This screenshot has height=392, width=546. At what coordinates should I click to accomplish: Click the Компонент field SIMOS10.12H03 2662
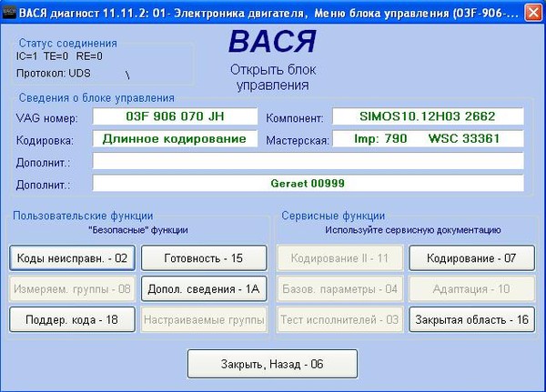pos(428,116)
